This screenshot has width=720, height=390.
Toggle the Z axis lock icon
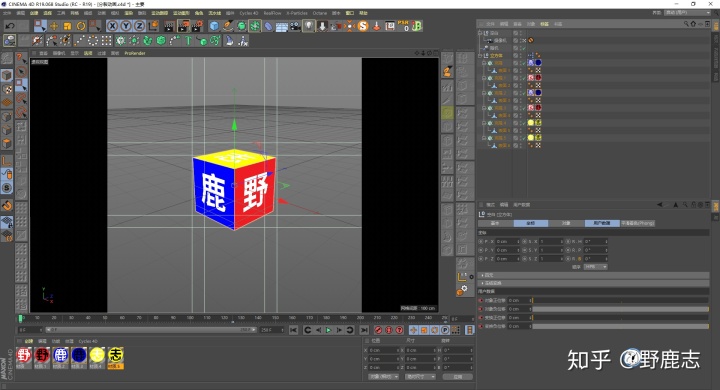coord(139,26)
